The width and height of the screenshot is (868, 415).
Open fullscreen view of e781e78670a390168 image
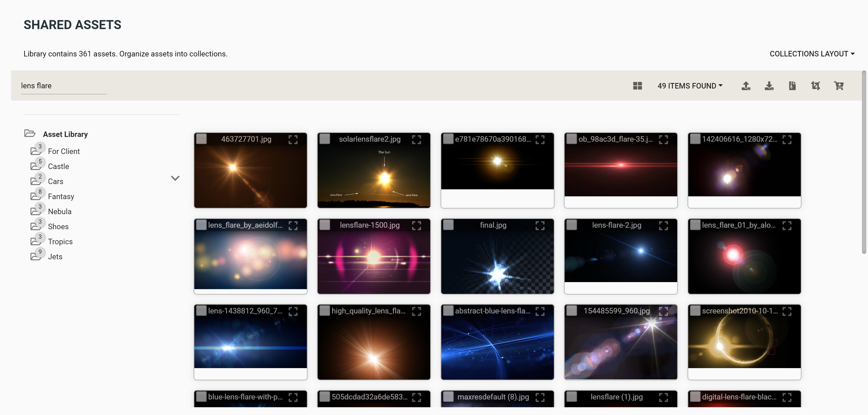540,139
